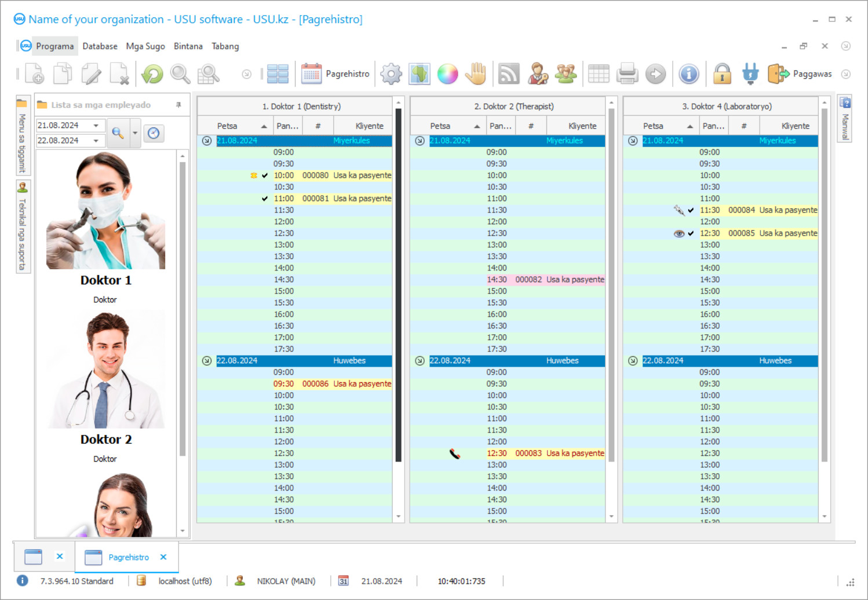Open the Bintana menu

click(x=188, y=46)
